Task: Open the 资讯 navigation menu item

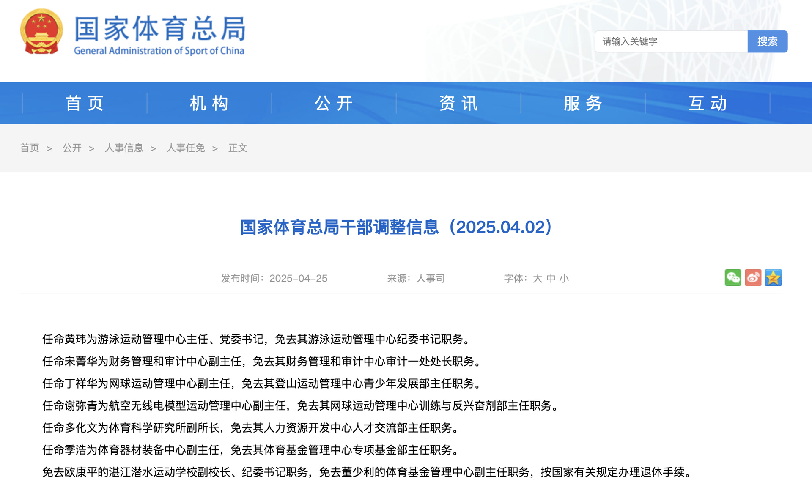Action: pyautogui.click(x=458, y=103)
